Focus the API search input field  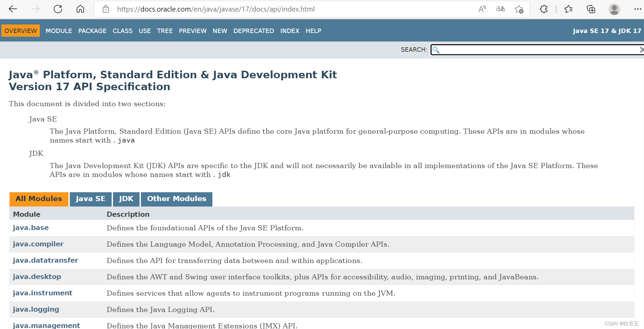pyautogui.click(x=537, y=50)
